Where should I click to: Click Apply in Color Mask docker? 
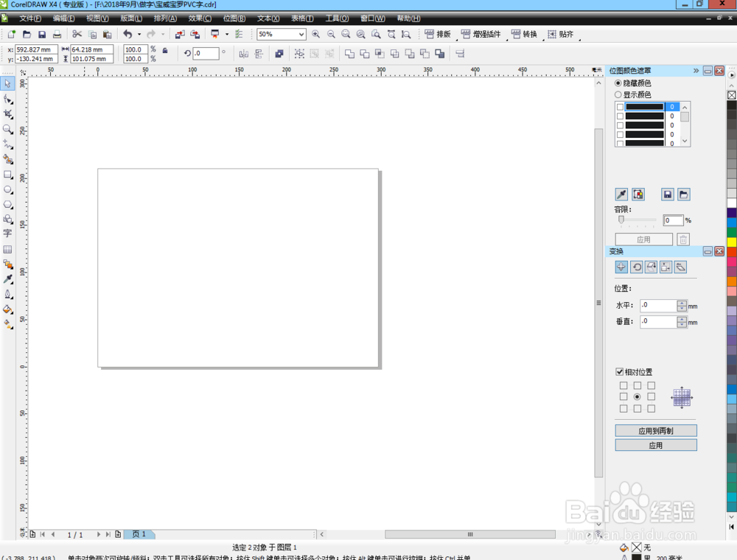coord(643,239)
